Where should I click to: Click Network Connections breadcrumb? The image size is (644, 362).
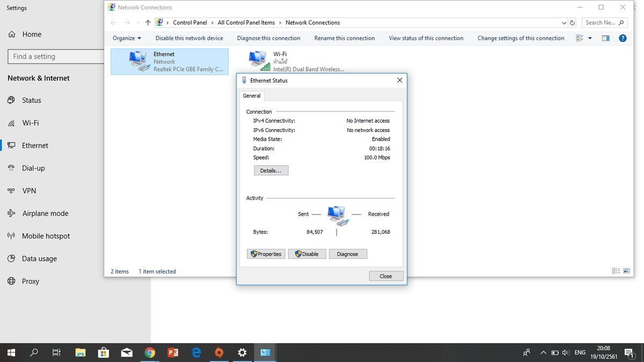313,23
